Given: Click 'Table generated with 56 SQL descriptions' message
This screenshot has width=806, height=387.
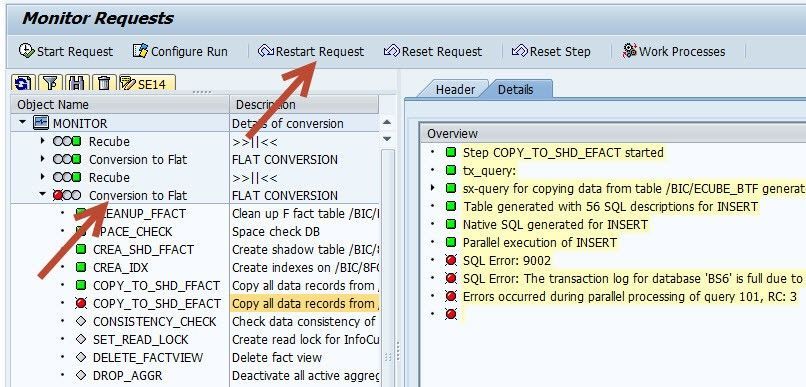Looking at the screenshot, I should point(610,207).
